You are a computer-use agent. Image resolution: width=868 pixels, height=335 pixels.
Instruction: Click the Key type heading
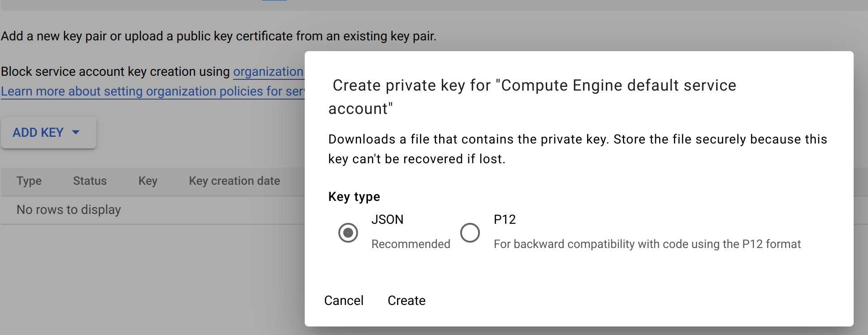pyautogui.click(x=354, y=197)
